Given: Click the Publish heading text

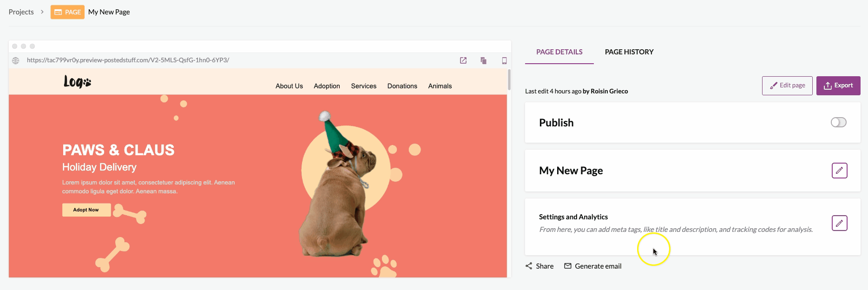Looking at the screenshot, I should [x=556, y=123].
